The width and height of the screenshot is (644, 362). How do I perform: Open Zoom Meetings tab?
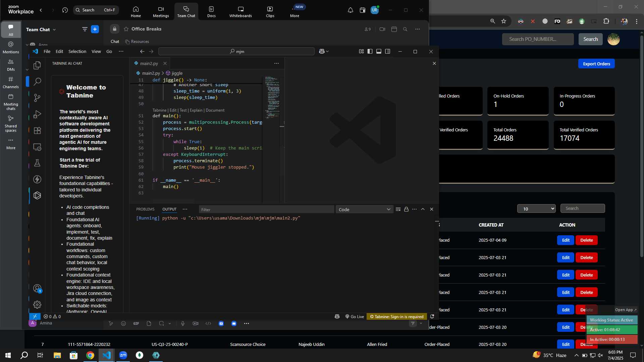click(x=161, y=11)
